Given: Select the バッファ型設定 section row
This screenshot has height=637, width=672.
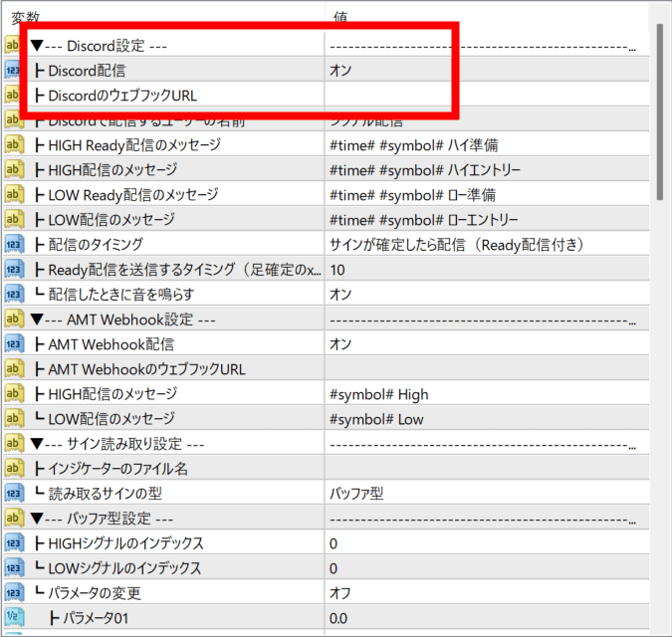Looking at the screenshot, I should pos(326,519).
